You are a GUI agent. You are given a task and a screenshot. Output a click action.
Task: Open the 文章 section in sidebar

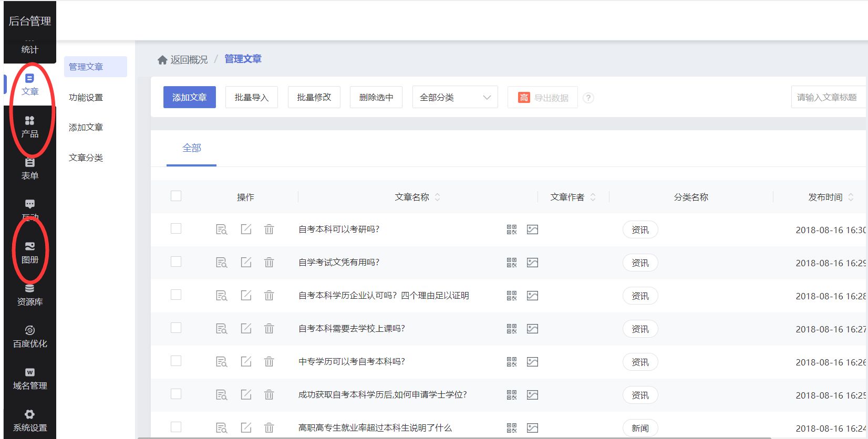[30, 85]
